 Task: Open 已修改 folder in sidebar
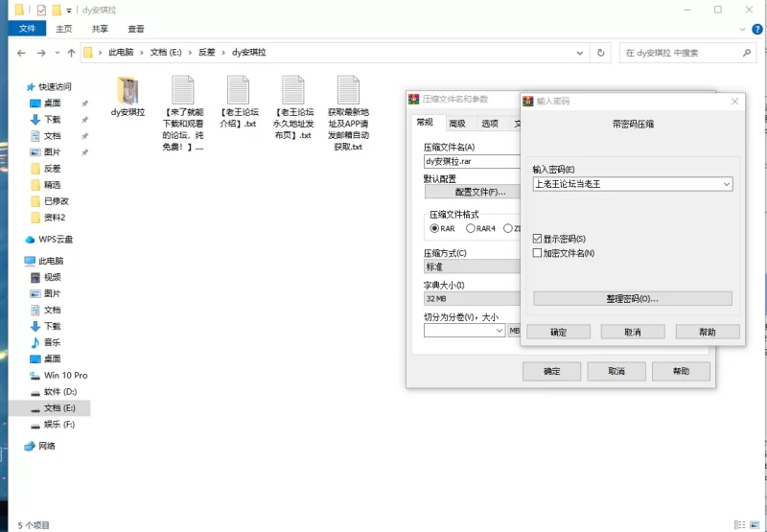pyautogui.click(x=50, y=201)
